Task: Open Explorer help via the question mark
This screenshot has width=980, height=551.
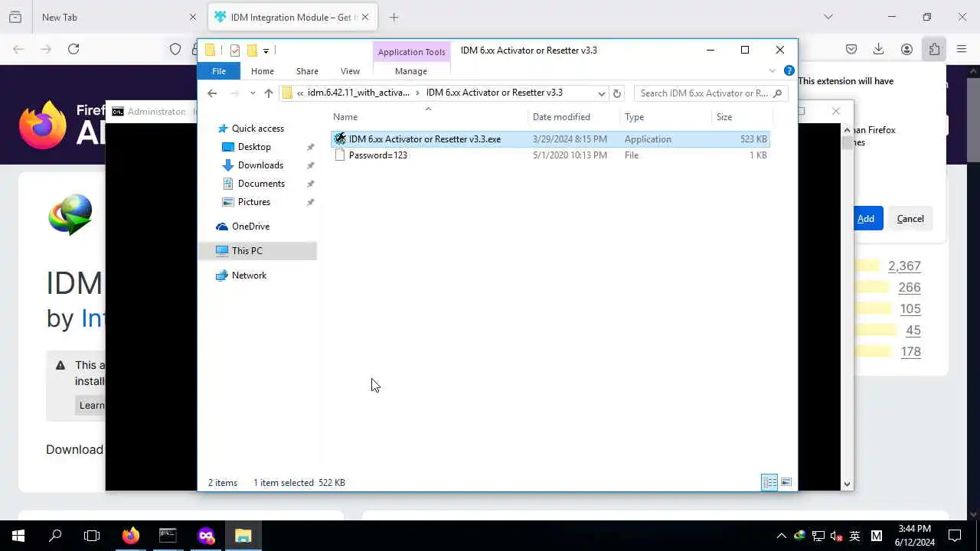Action: [789, 71]
